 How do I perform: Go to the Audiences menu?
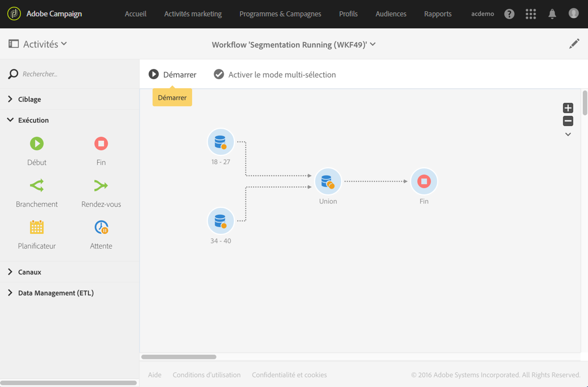tap(391, 14)
